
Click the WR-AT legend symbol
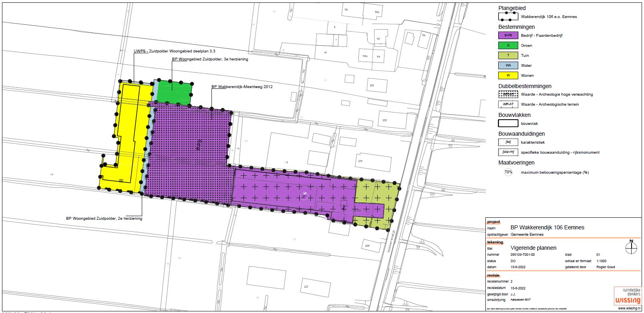508,104
